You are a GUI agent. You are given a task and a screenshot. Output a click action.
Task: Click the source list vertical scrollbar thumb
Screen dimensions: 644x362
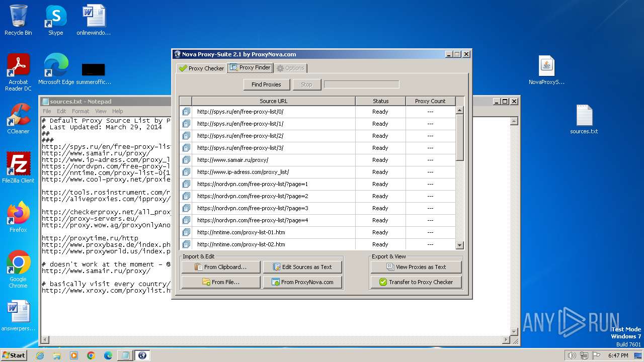(x=459, y=137)
